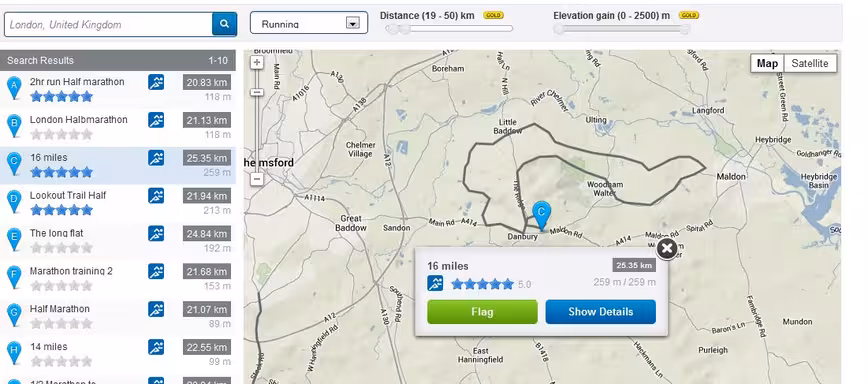The image size is (868, 384).
Task: Click the Search Results header bar
Action: pyautogui.click(x=118, y=60)
